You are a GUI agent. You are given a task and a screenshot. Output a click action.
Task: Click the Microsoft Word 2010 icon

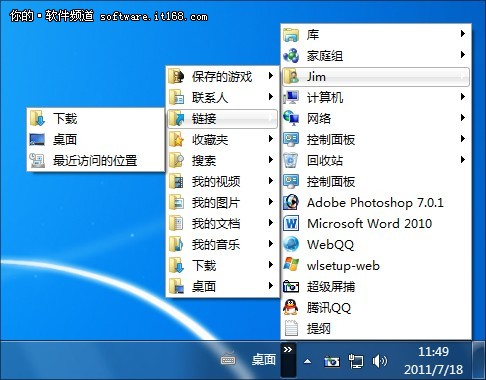click(291, 223)
